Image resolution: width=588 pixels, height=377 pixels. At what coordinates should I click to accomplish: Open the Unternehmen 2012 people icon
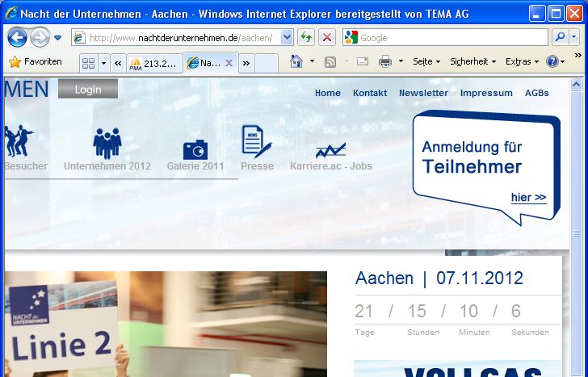coord(107,144)
